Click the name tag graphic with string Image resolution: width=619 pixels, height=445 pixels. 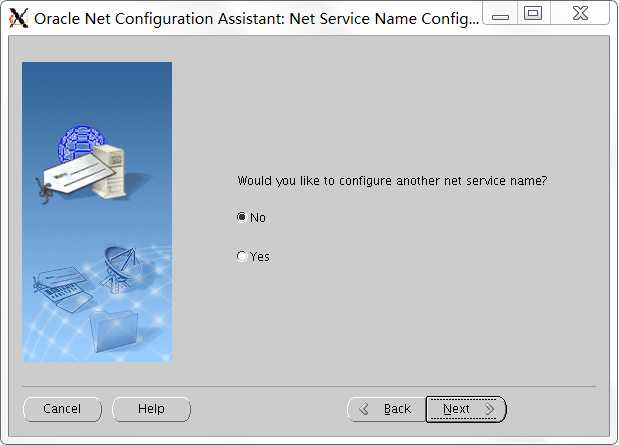(75, 176)
